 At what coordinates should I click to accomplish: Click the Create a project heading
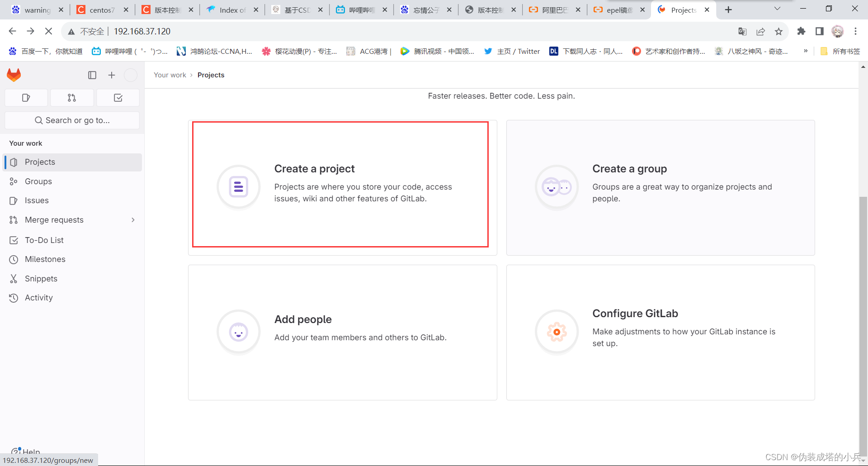pos(314,169)
